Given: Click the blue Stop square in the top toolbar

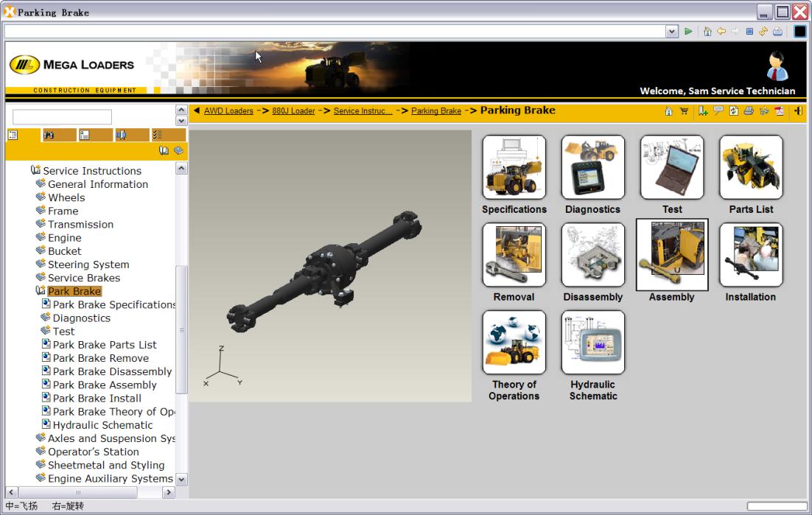Looking at the screenshot, I should point(749,32).
